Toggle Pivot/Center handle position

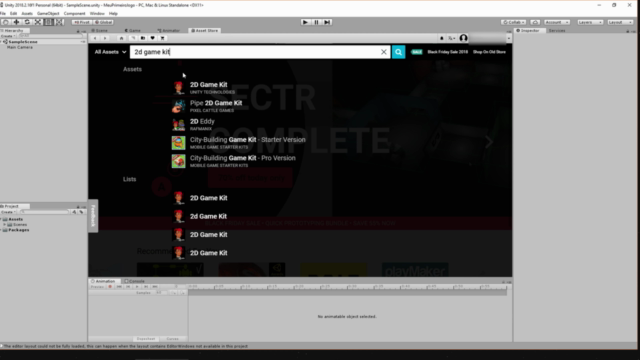click(82, 22)
